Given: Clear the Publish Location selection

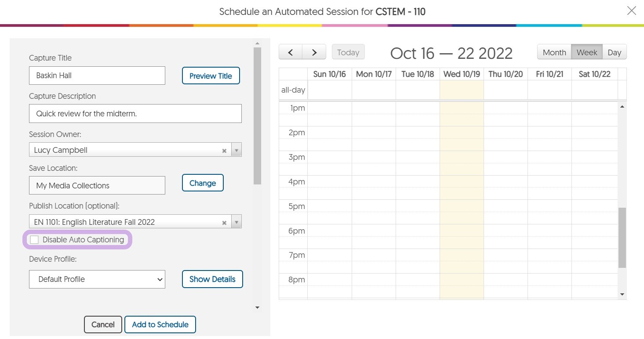Looking at the screenshot, I should tap(224, 223).
